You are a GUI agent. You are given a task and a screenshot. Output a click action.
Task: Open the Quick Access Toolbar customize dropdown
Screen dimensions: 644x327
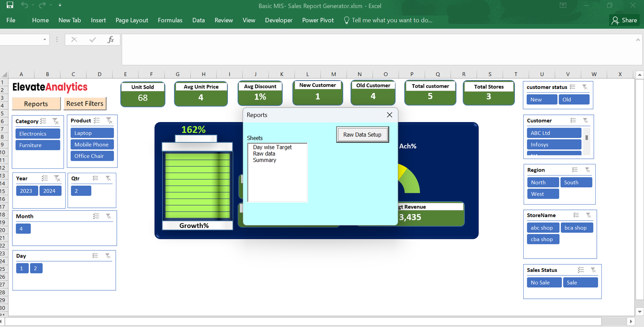tap(60, 5)
